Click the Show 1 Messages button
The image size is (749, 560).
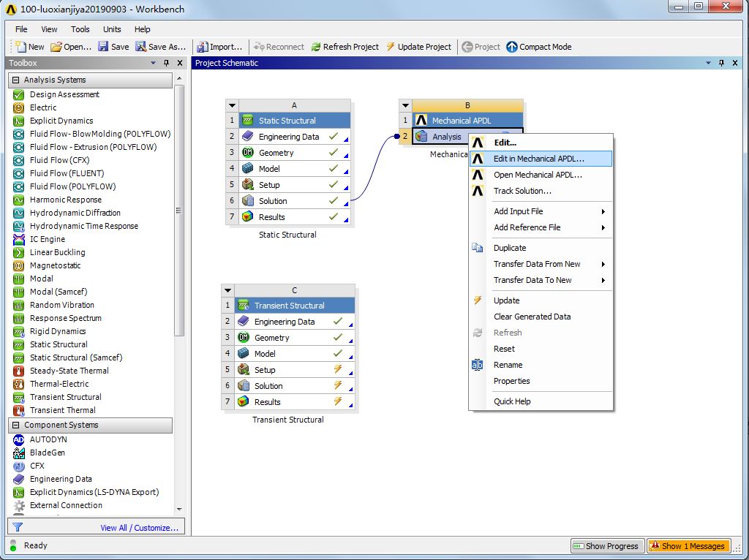[x=688, y=545]
